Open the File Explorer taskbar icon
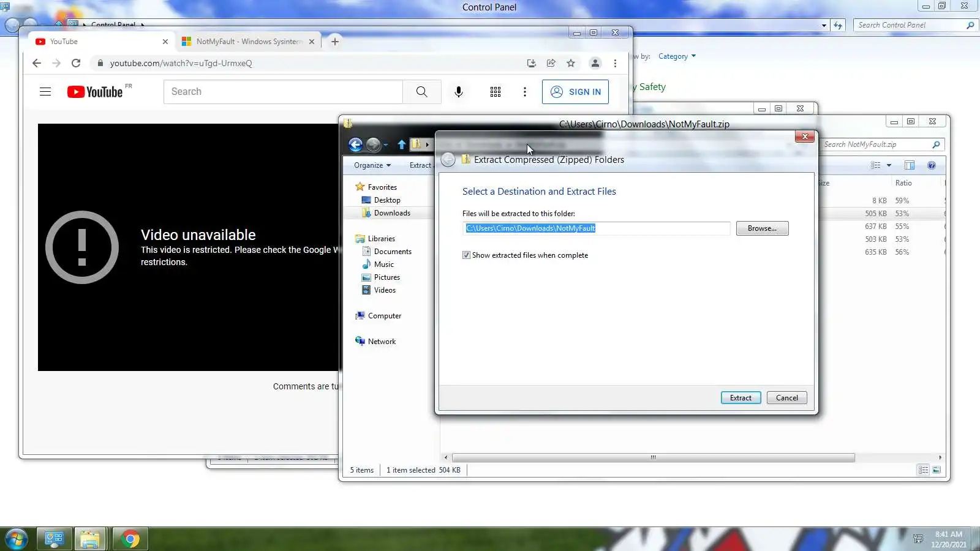 coord(90,539)
